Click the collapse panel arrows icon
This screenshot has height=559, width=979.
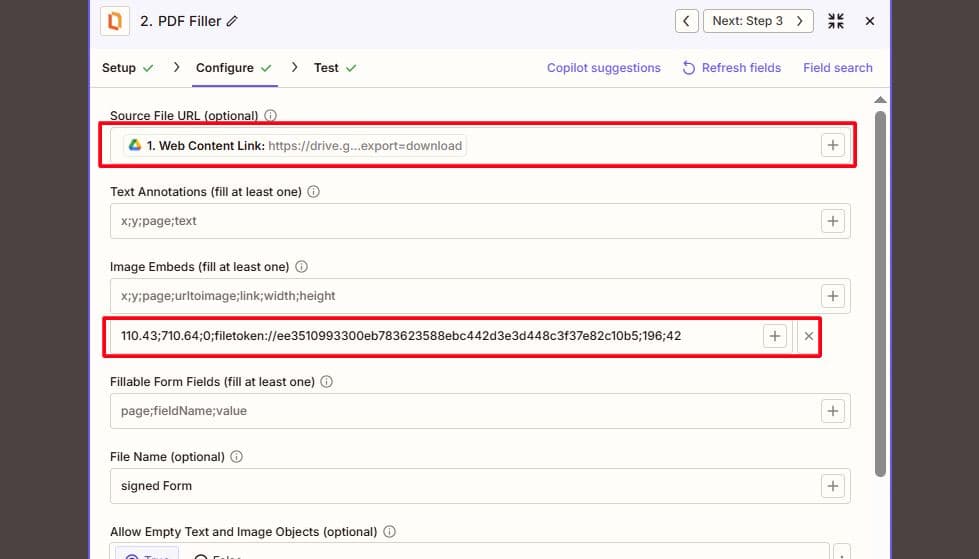pyautogui.click(x=836, y=21)
